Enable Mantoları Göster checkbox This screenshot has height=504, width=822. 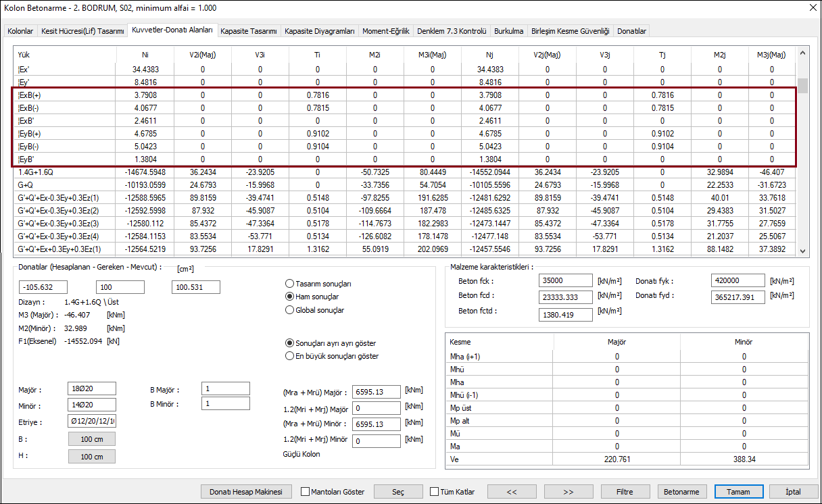pyautogui.click(x=306, y=492)
